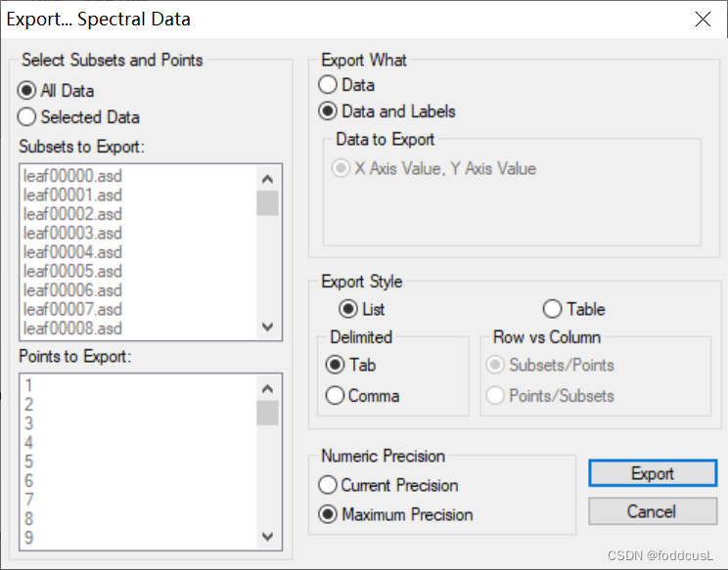Select Current Precision option
The image size is (728, 570).
pyautogui.click(x=329, y=485)
